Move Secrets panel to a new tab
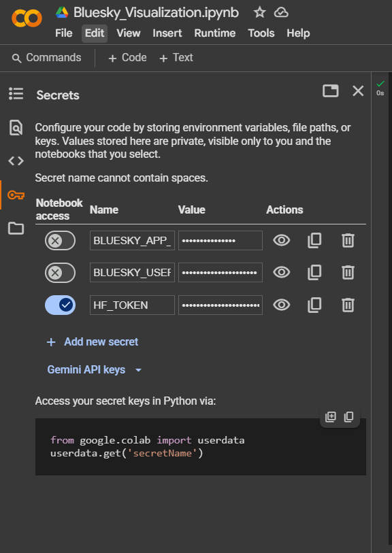Image resolution: width=392 pixels, height=553 pixels. pos(331,91)
